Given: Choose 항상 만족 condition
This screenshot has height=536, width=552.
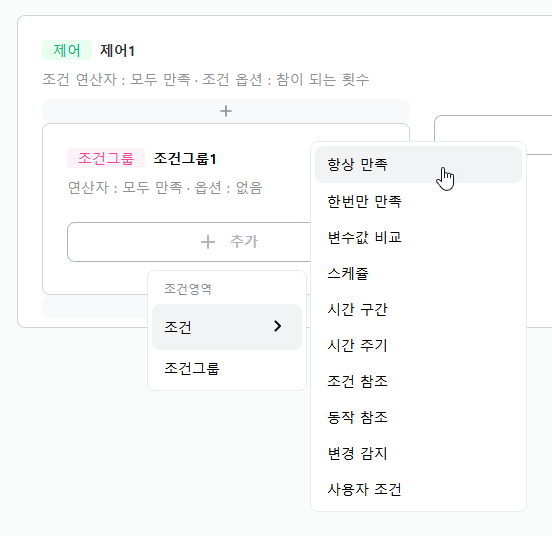Looking at the screenshot, I should click(418, 164).
